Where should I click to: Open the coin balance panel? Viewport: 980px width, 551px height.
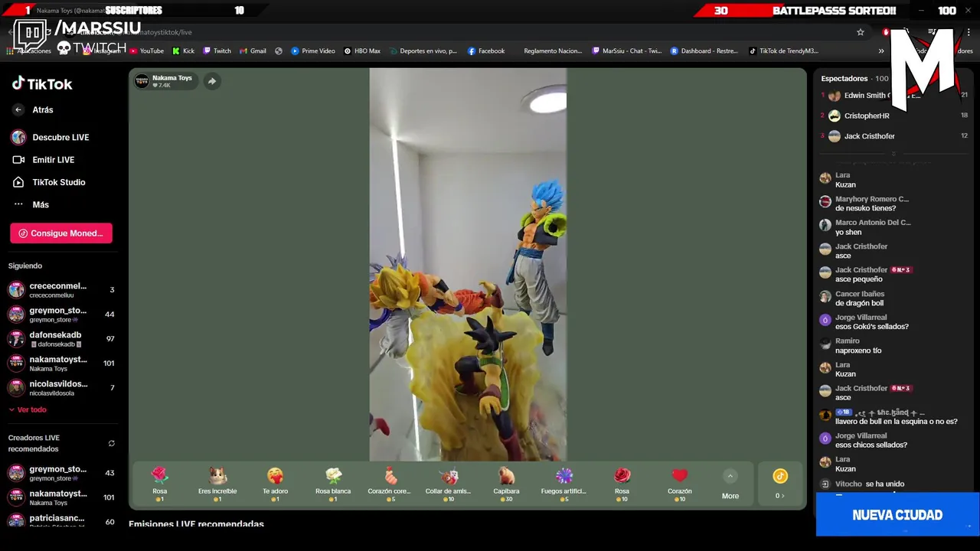(x=780, y=484)
